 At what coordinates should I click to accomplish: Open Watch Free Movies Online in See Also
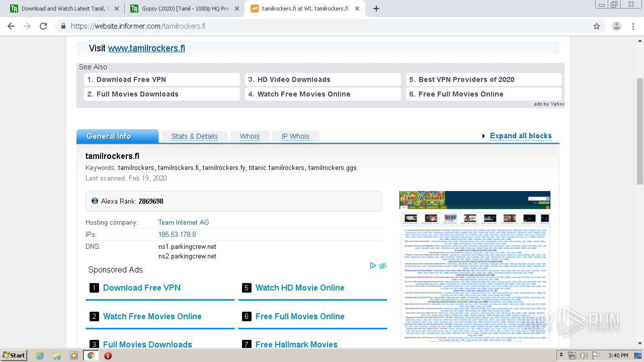coord(323,94)
